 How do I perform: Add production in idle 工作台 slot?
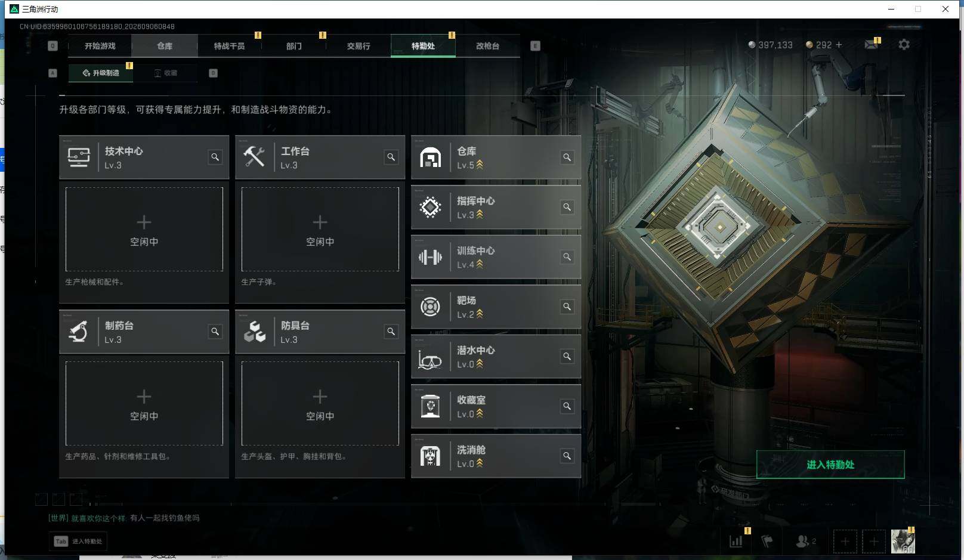pyautogui.click(x=320, y=230)
